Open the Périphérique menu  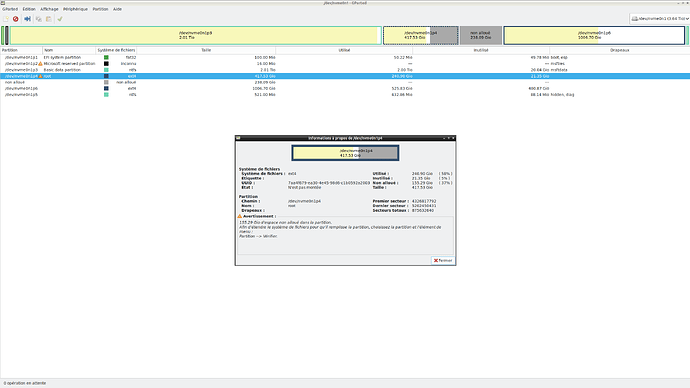click(75, 9)
